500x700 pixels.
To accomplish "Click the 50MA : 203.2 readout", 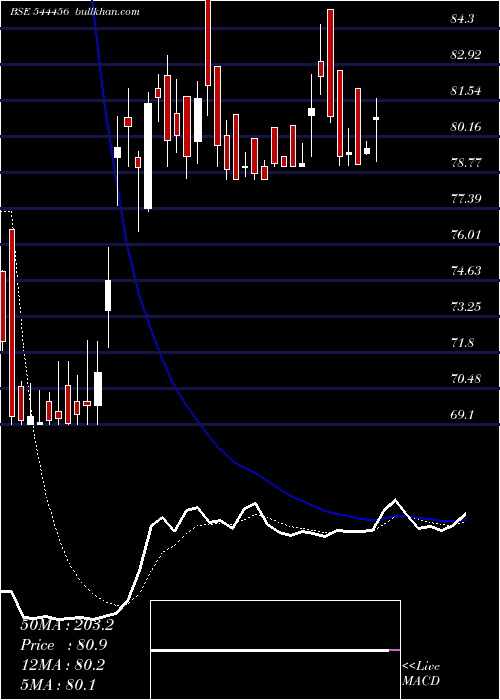I will (67, 625).
